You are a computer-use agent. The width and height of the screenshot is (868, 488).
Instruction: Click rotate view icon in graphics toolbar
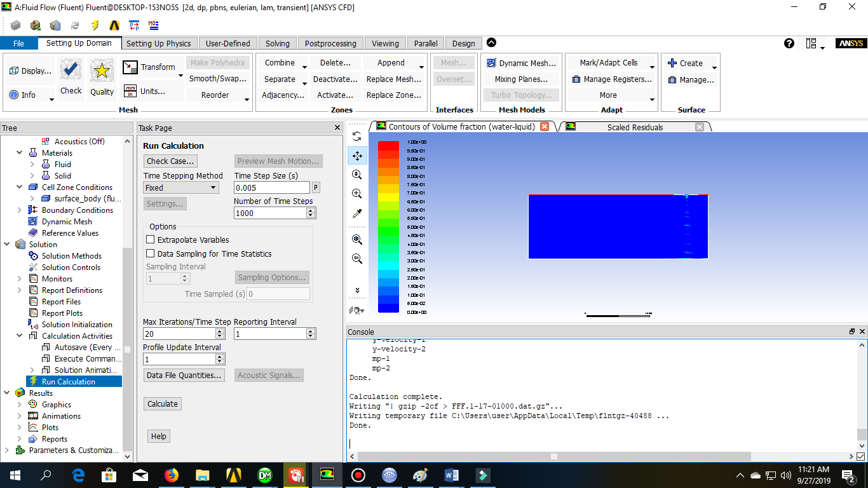[357, 137]
